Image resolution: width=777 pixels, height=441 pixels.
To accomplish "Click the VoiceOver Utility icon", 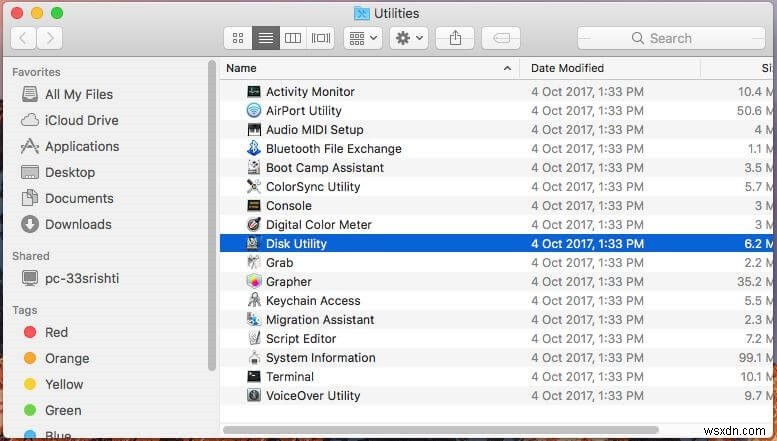I will pyautogui.click(x=254, y=395).
